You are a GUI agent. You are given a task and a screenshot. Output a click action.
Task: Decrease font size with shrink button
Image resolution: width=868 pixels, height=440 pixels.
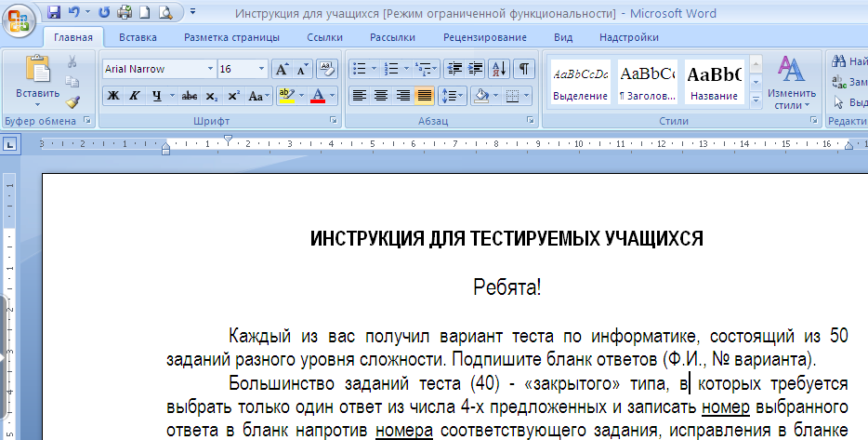tap(302, 69)
